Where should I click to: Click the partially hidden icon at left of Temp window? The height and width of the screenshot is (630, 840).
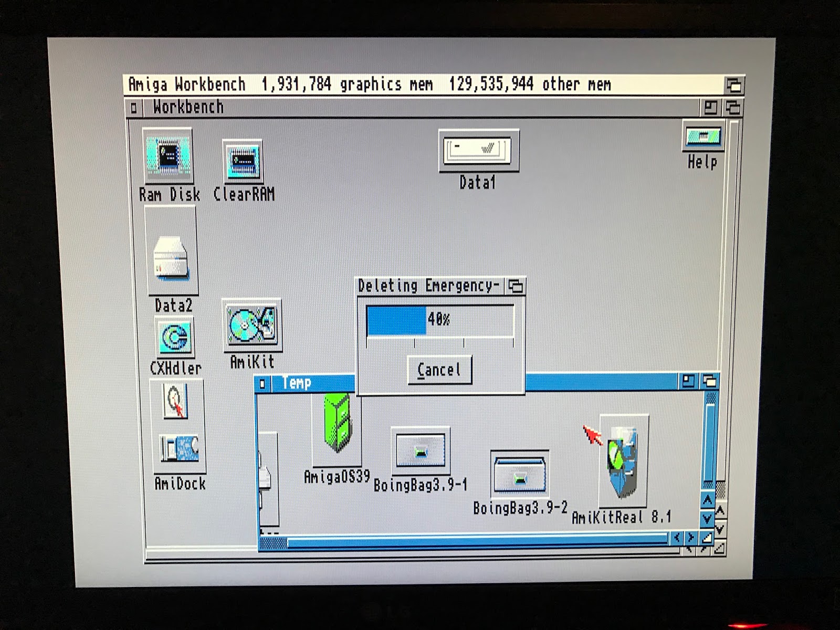(268, 479)
